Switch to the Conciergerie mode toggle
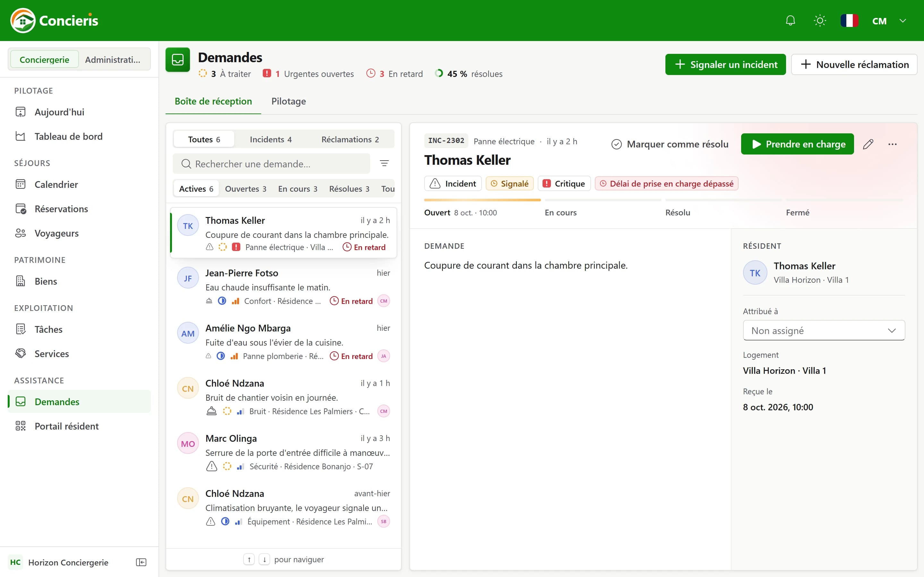The height and width of the screenshot is (577, 924). tap(44, 60)
